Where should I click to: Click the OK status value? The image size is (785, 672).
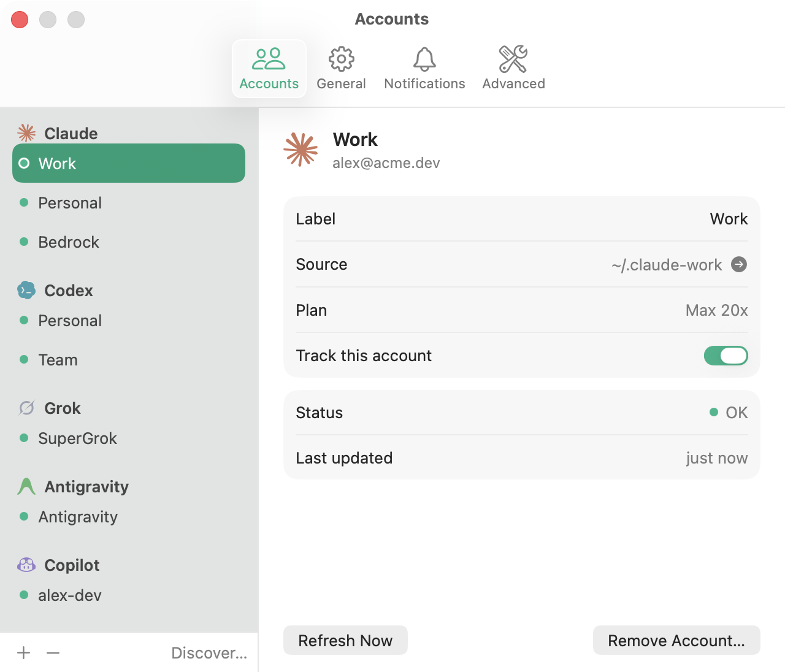737,413
